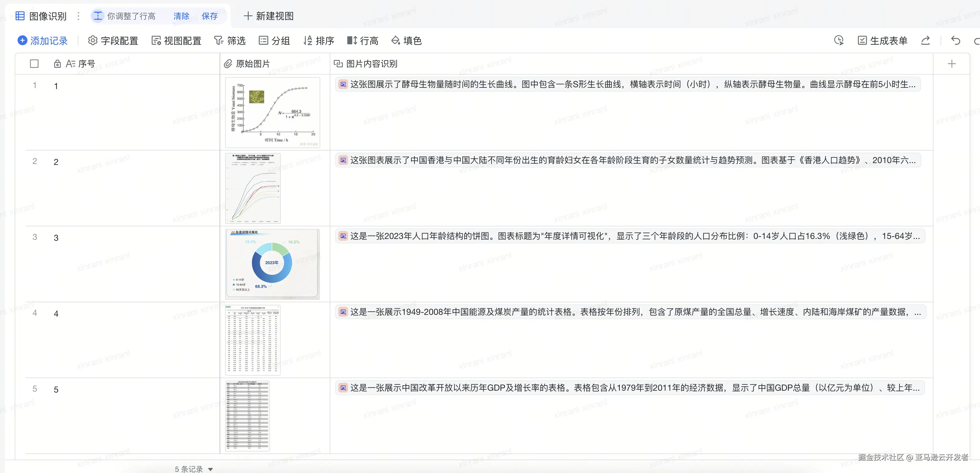The image size is (980, 473).
Task: Open the sort tool
Action: coord(319,40)
